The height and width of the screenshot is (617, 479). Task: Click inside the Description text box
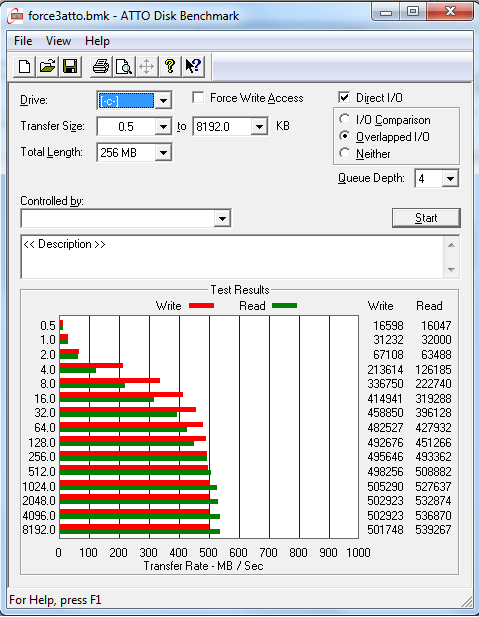coord(233,257)
